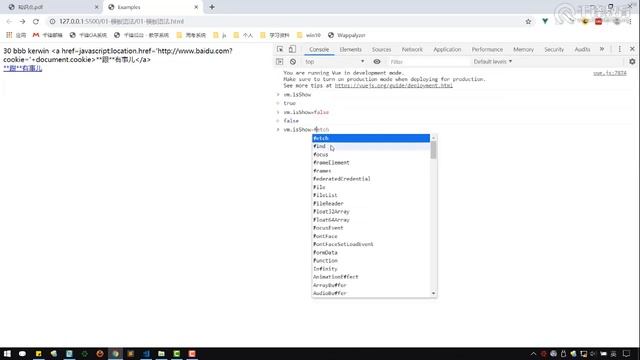This screenshot has height=360, width=640.
Task: Click the address bar URL
Action: click(x=122, y=21)
